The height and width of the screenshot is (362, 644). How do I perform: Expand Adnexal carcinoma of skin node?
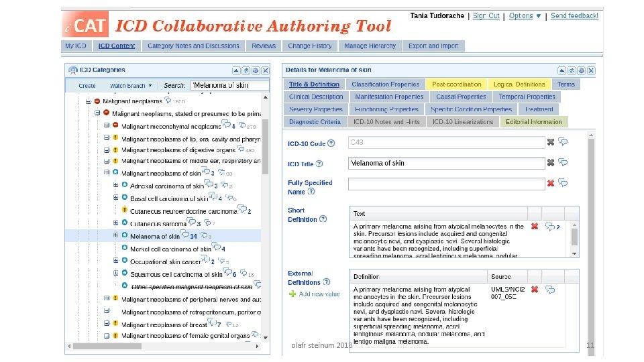[116, 185]
